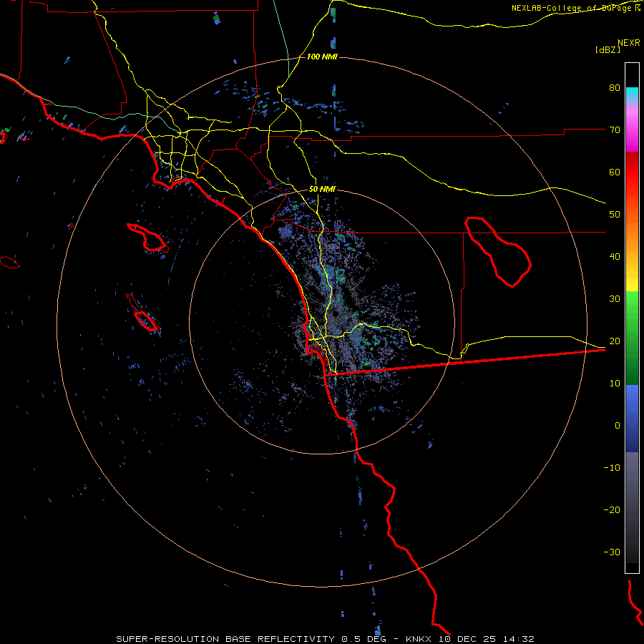Click the 30 value on the dBZ scale
The width and height of the screenshot is (644, 644).
coord(615,299)
